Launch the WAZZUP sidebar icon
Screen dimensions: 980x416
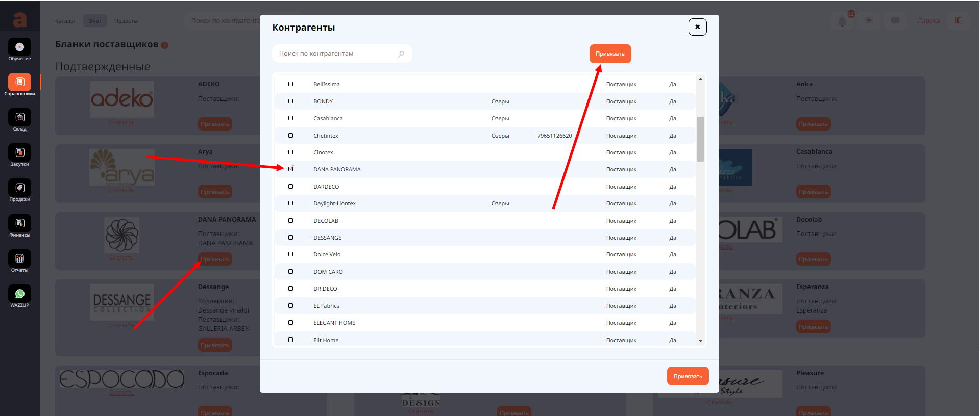click(x=19, y=294)
